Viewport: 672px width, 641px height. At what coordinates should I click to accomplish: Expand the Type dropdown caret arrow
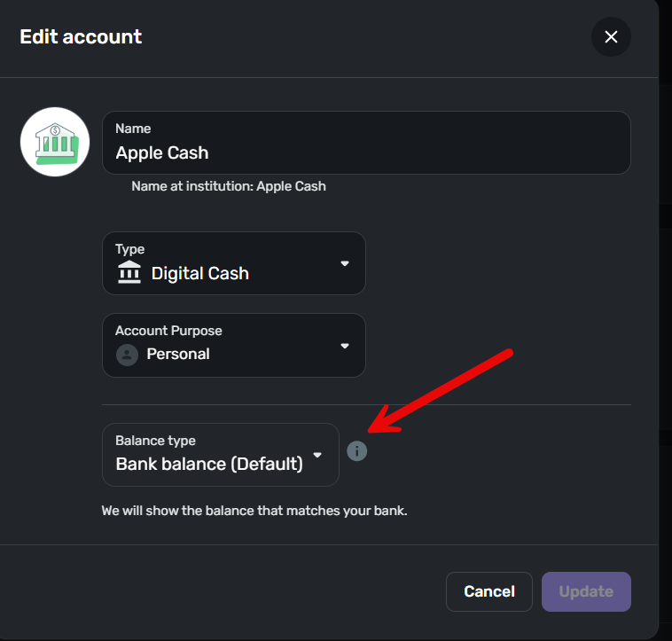click(x=345, y=263)
